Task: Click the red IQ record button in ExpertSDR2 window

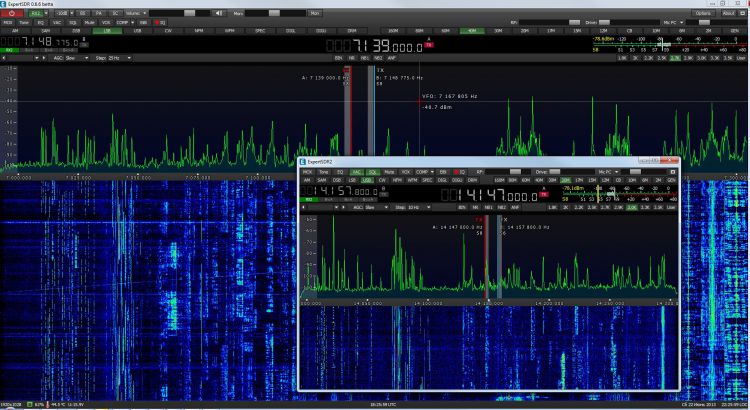Action: 460,172
